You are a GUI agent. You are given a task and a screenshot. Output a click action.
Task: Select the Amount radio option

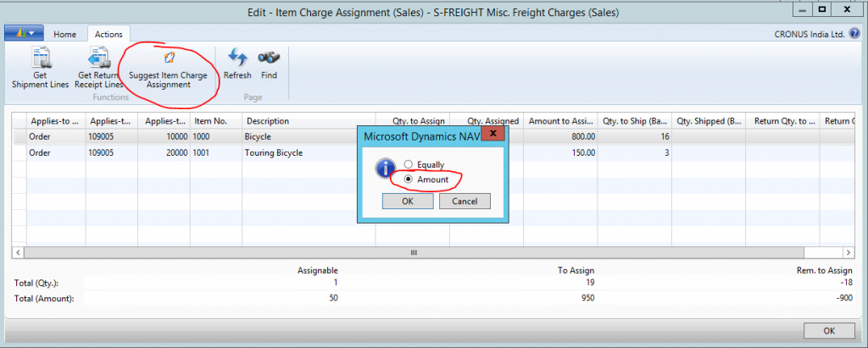point(409,180)
